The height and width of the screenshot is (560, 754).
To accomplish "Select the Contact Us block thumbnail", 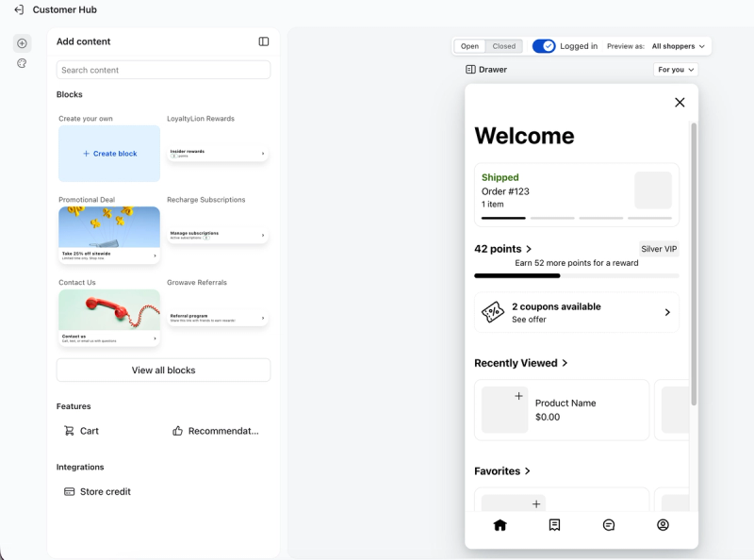I will coord(109,318).
